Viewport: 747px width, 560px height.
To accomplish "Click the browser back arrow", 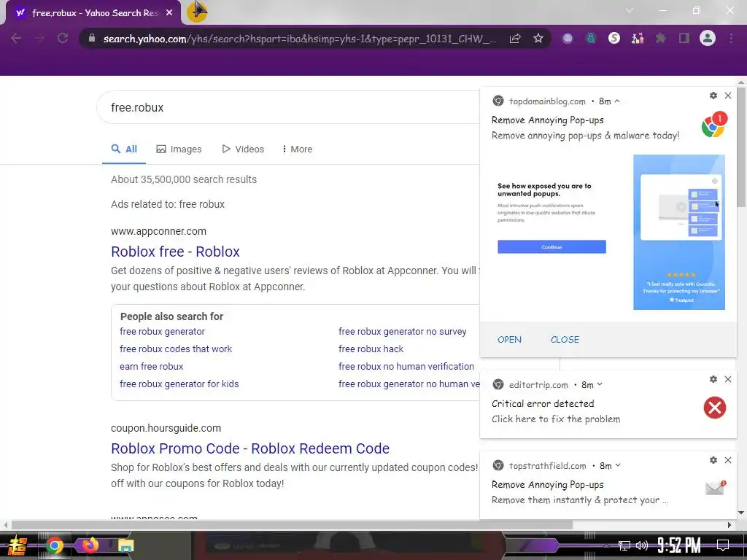I will tap(16, 38).
